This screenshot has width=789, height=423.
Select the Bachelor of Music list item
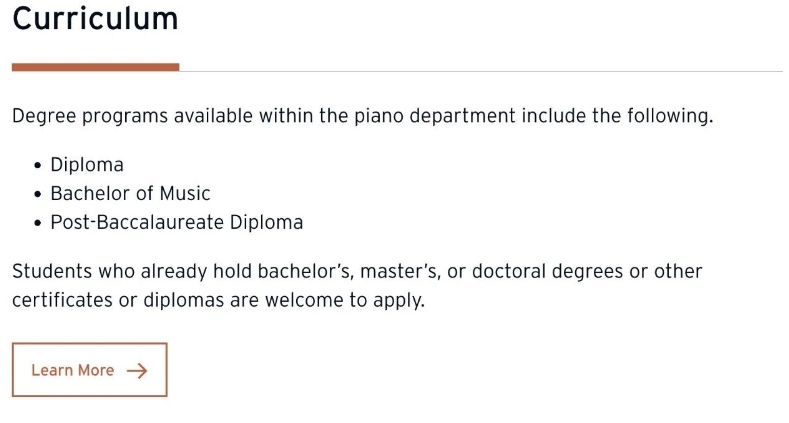[130, 194]
